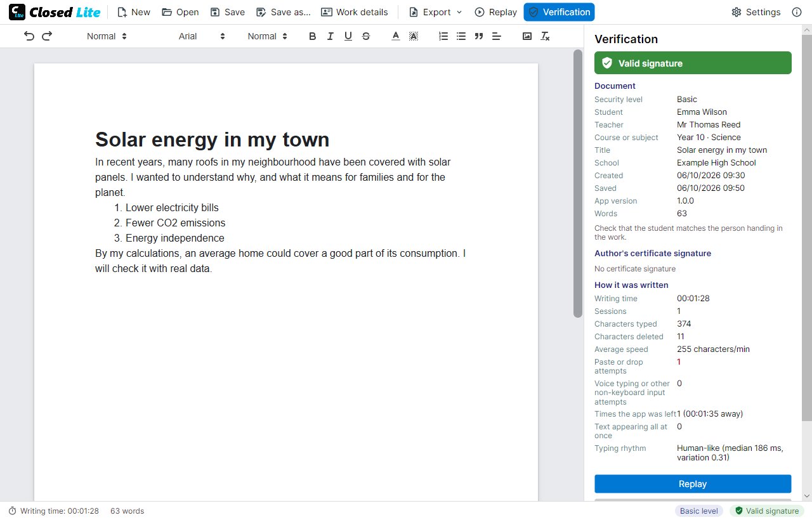The image size is (812, 520).
Task: Start a numbered list
Action: pyautogui.click(x=443, y=36)
